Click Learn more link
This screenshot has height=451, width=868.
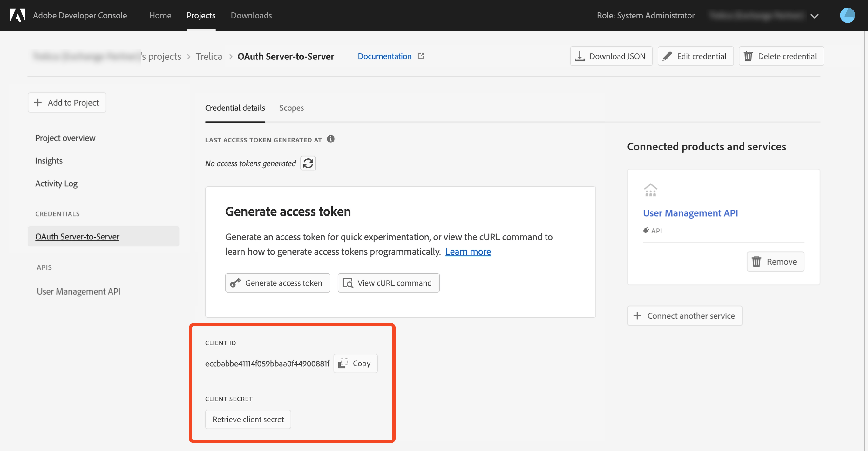tap(468, 252)
